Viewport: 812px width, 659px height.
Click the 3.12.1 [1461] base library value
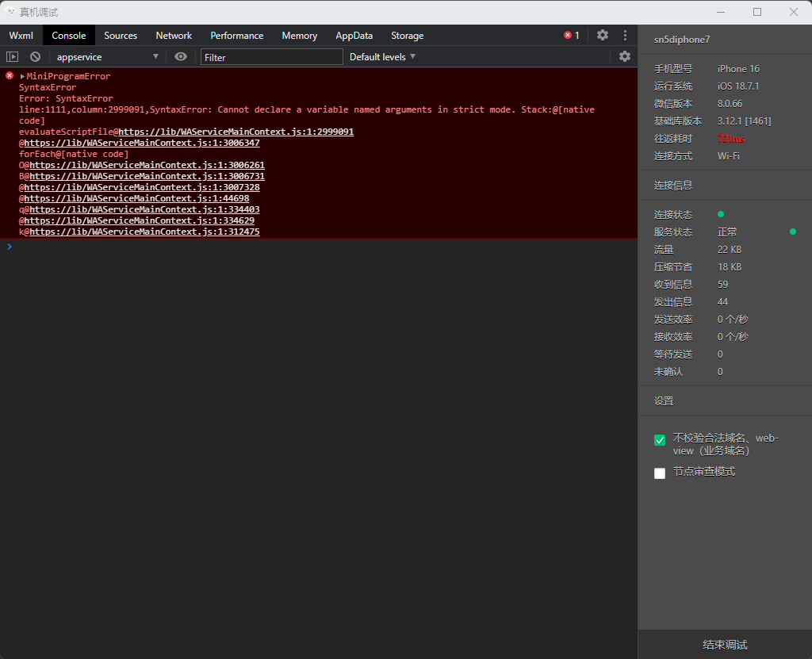tap(744, 121)
